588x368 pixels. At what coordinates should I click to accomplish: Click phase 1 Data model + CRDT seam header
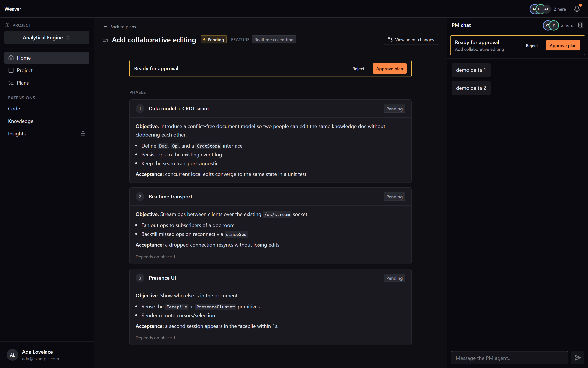point(270,109)
